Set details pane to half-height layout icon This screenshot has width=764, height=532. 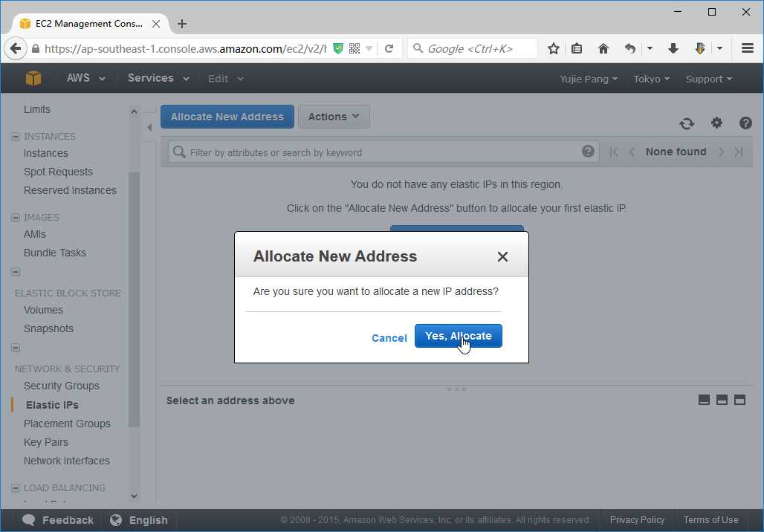722,400
